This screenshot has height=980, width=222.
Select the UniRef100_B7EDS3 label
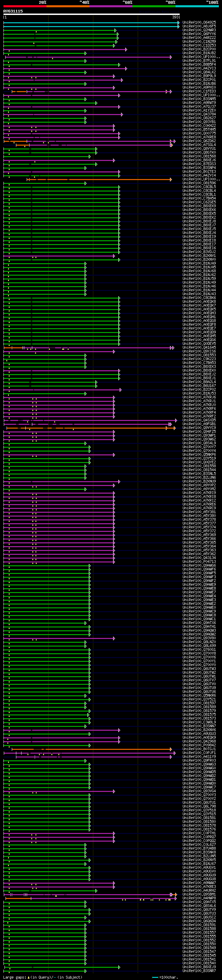pos(199,164)
